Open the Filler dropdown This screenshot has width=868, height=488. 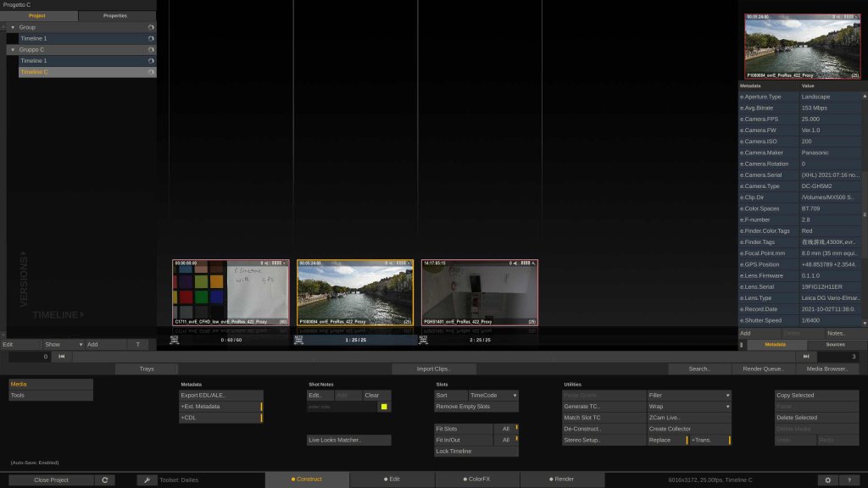[688, 395]
